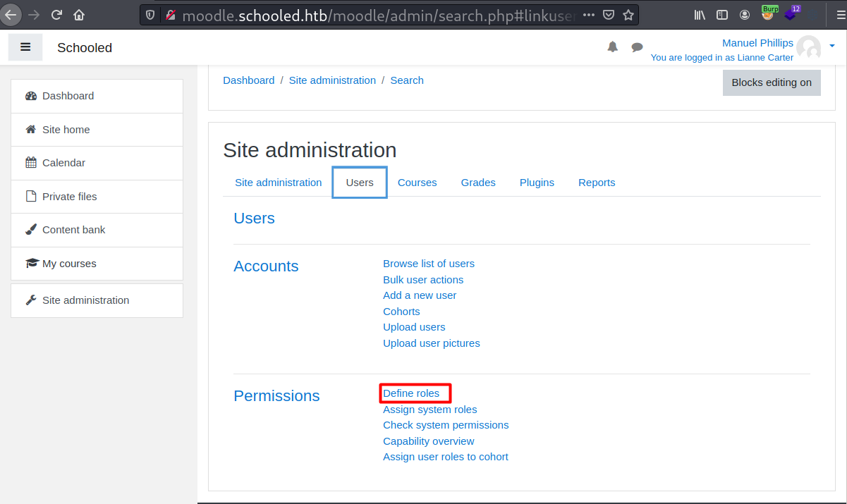Expand the user menu dropdown arrow
Screen dimensions: 847x504
832,46
